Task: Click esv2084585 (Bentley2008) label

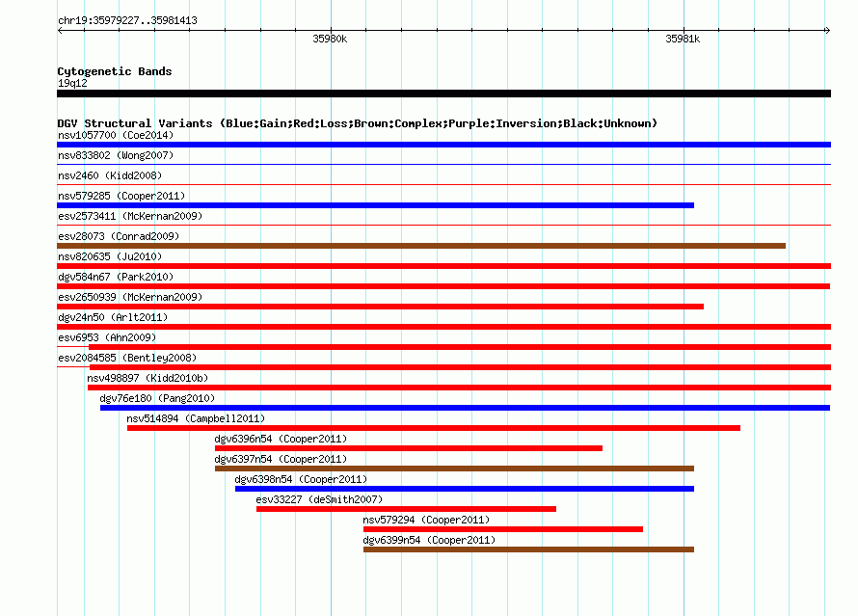Action: [x=127, y=358]
